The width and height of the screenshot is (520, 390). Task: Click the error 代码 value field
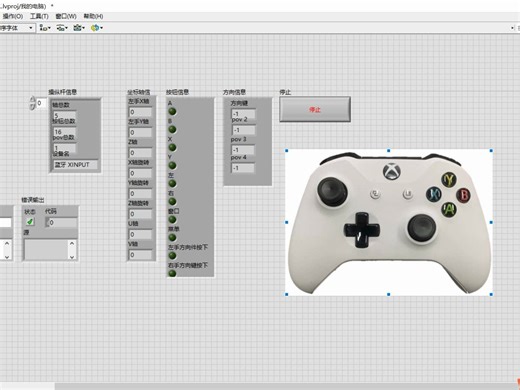pos(62,222)
